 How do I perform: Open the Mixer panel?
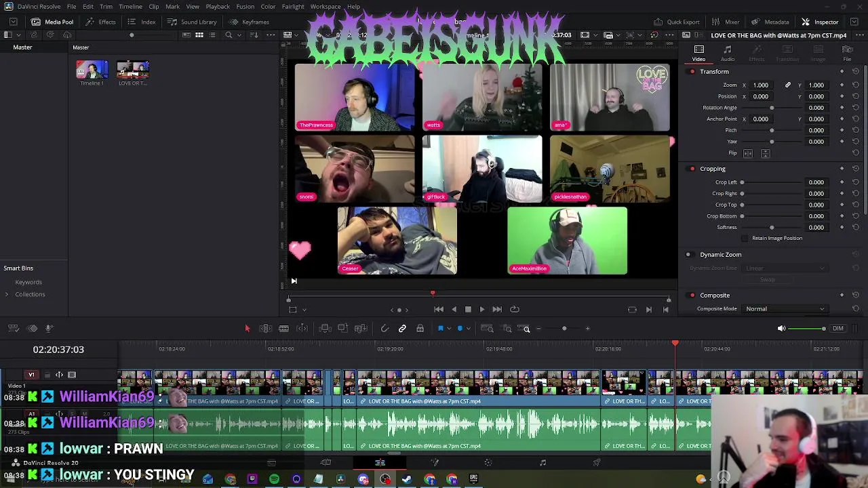click(x=725, y=22)
